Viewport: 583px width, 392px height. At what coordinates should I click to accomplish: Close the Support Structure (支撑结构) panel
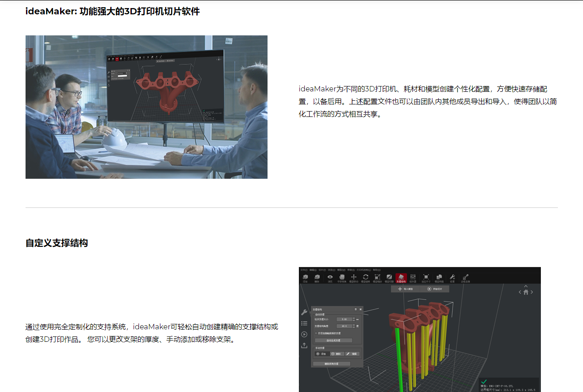[361, 310]
